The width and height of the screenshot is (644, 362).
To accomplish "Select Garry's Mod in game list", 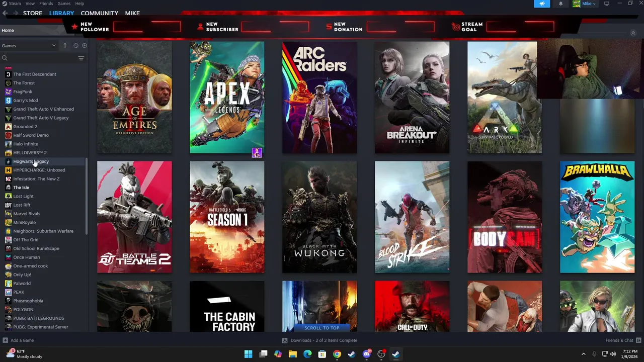I will (26, 101).
